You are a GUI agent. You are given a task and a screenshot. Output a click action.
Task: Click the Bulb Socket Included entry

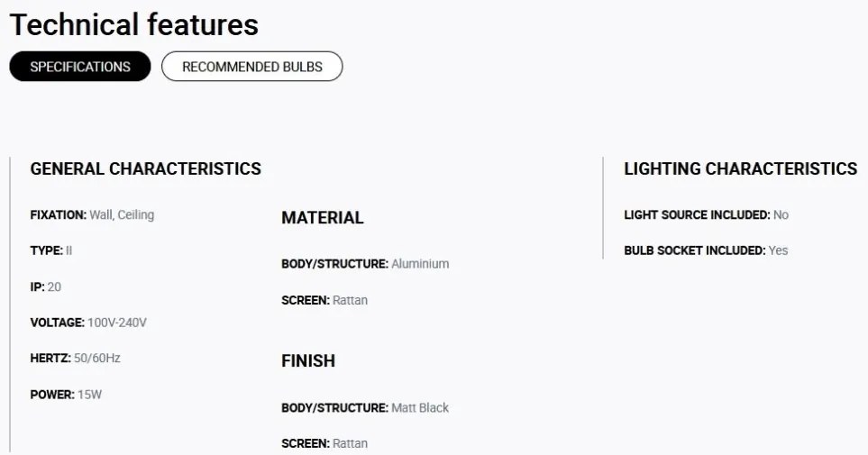pos(706,250)
